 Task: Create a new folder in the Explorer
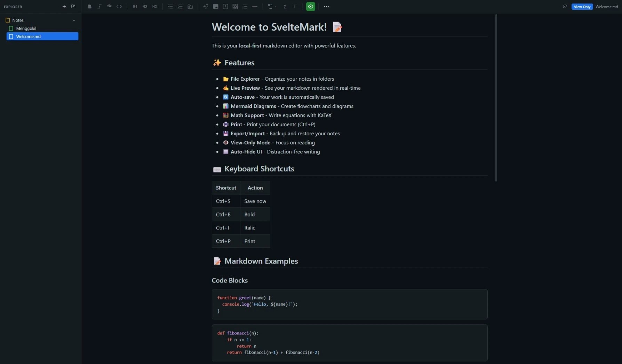pos(73,6)
